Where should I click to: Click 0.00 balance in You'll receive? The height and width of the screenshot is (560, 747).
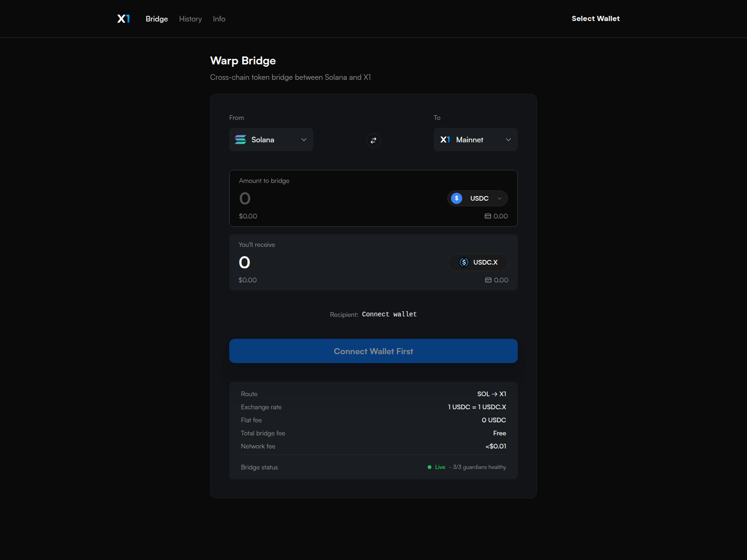tap(501, 280)
